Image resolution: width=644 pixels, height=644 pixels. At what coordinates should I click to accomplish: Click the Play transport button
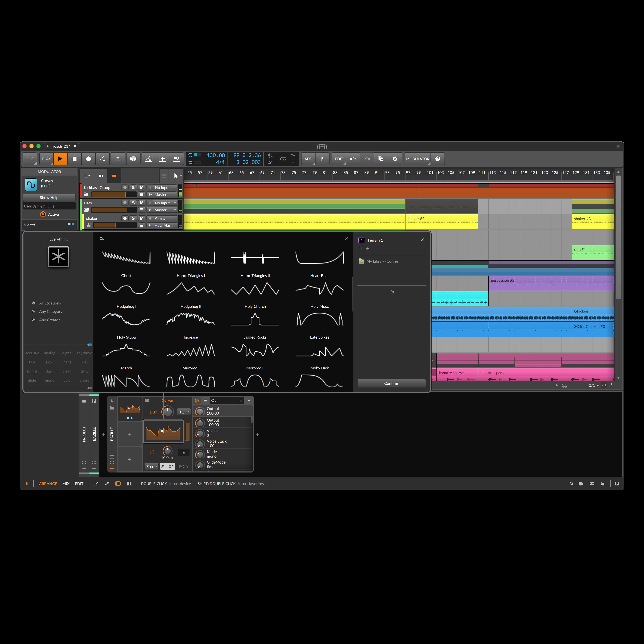point(60,159)
